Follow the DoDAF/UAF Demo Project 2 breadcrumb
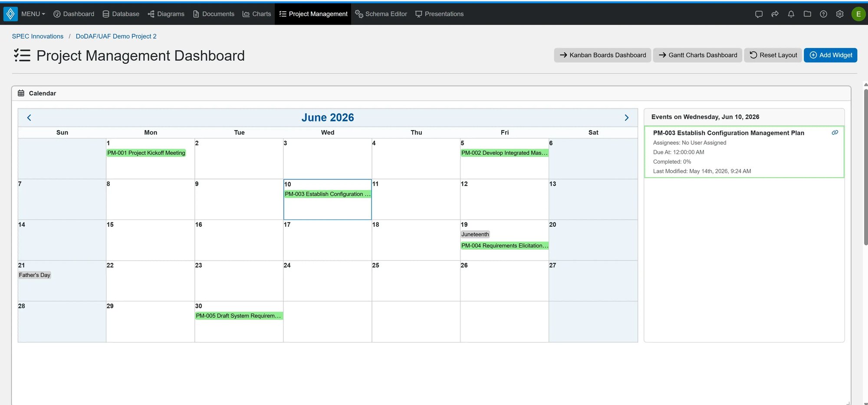Screen dimensions: 868x405 click(x=116, y=36)
